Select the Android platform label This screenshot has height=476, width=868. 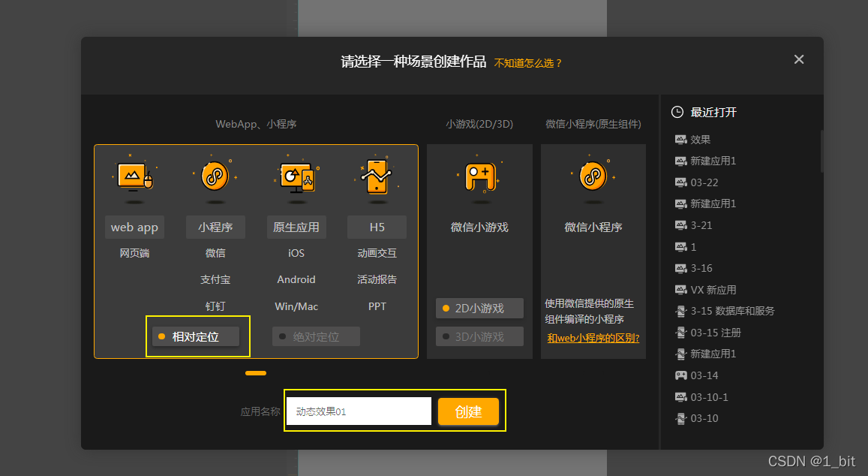296,279
